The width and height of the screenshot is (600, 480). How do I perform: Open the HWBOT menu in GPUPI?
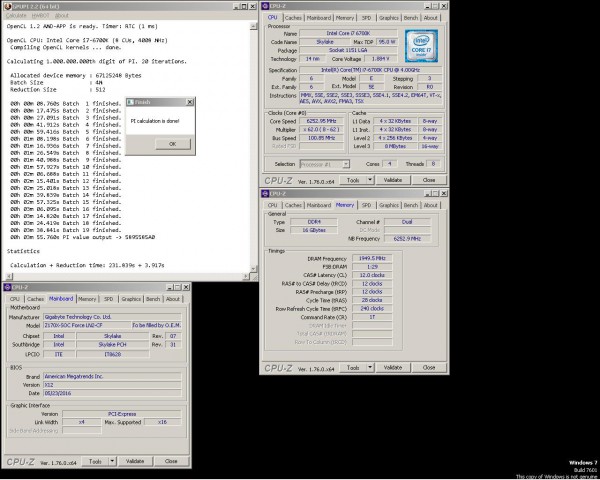[41, 15]
